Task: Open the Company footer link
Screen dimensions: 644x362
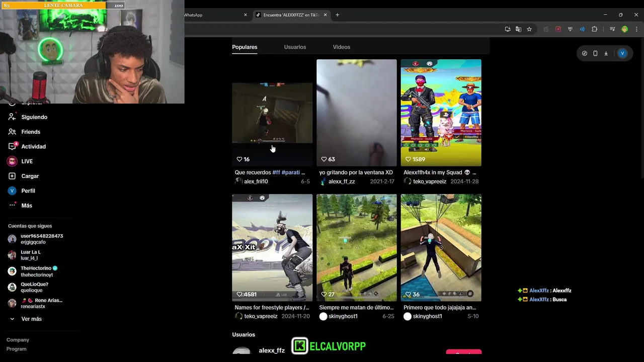Action: 18,340
